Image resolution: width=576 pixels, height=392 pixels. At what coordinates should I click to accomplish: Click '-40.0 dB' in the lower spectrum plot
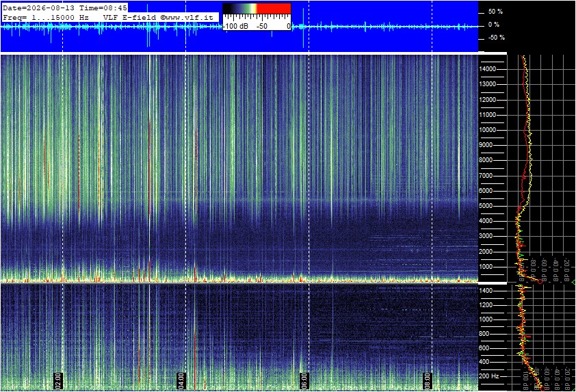[x=557, y=379]
